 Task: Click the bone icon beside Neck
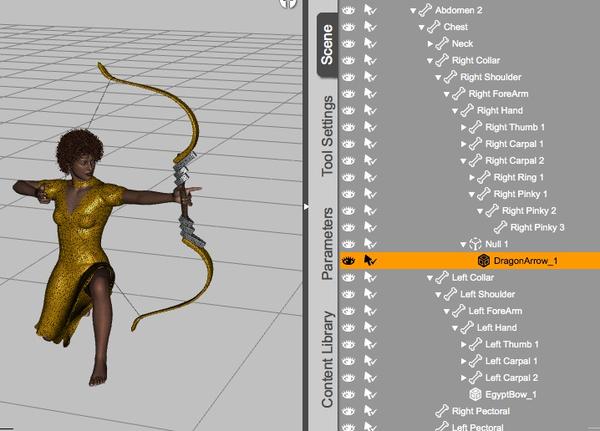coord(442,44)
